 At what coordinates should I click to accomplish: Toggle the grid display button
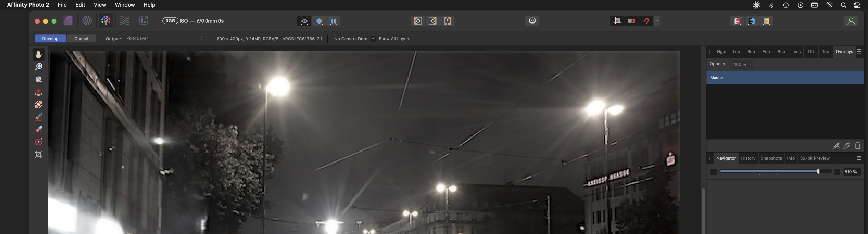click(x=617, y=21)
